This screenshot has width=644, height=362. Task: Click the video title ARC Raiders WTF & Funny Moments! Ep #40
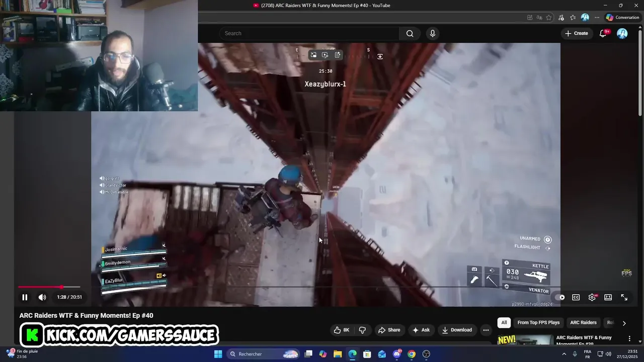[86, 316]
